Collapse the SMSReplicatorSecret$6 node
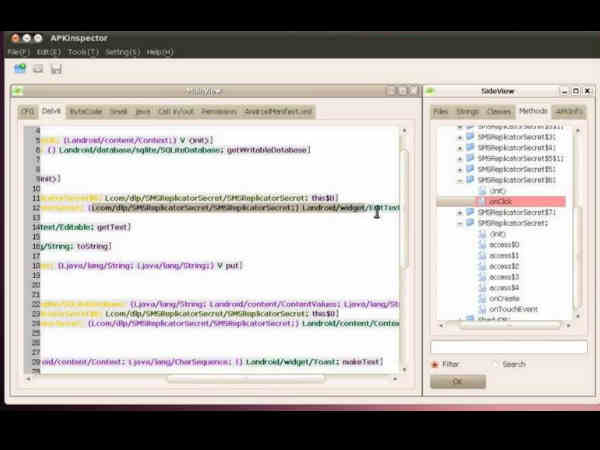Screen dimensions: 600x450 [460, 180]
